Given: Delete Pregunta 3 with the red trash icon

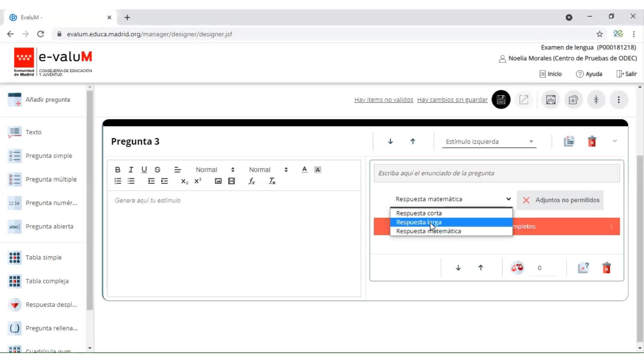Looking at the screenshot, I should pos(592,141).
